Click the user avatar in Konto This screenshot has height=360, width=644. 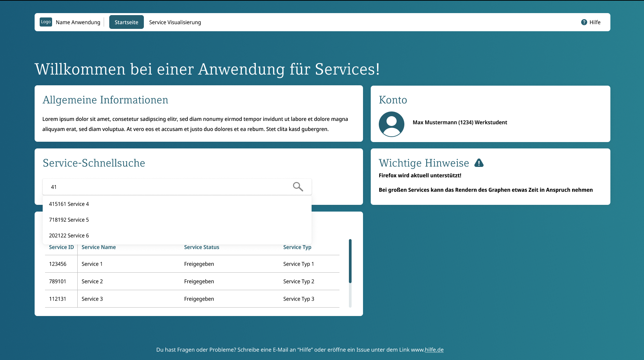click(392, 124)
